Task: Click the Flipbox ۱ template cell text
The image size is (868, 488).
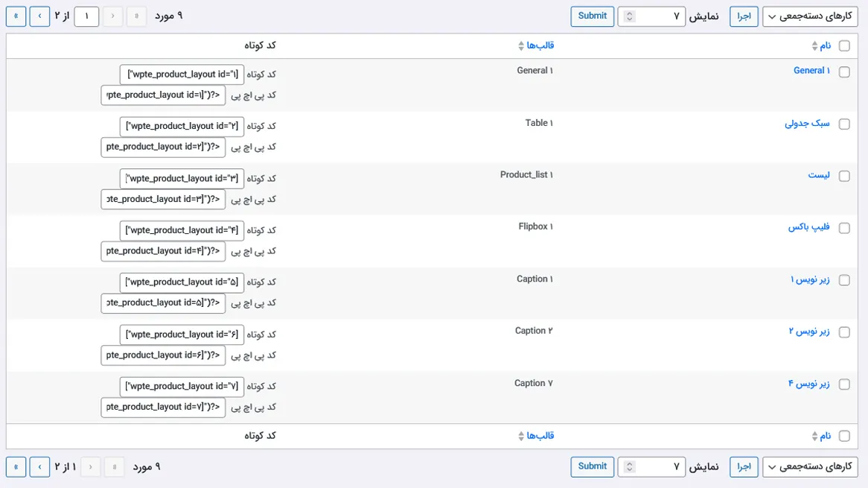Action: 535,226
